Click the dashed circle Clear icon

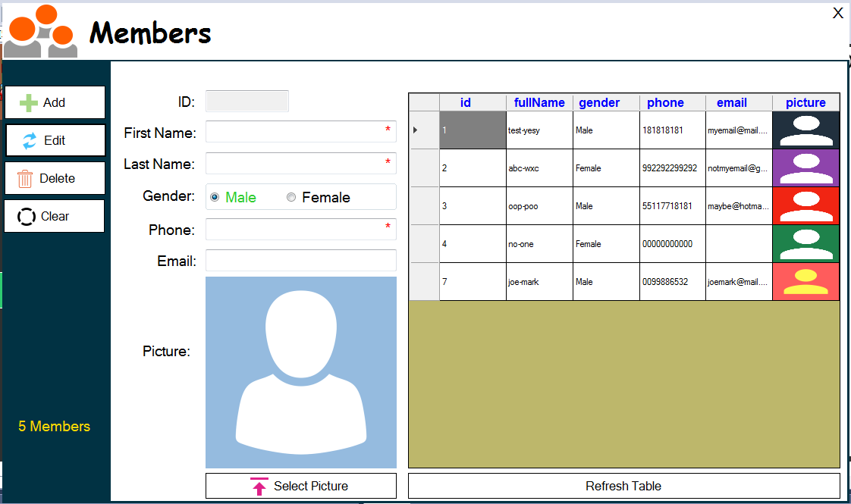tap(27, 215)
